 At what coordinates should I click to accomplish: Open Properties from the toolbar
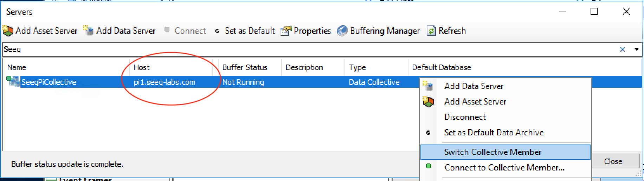306,31
